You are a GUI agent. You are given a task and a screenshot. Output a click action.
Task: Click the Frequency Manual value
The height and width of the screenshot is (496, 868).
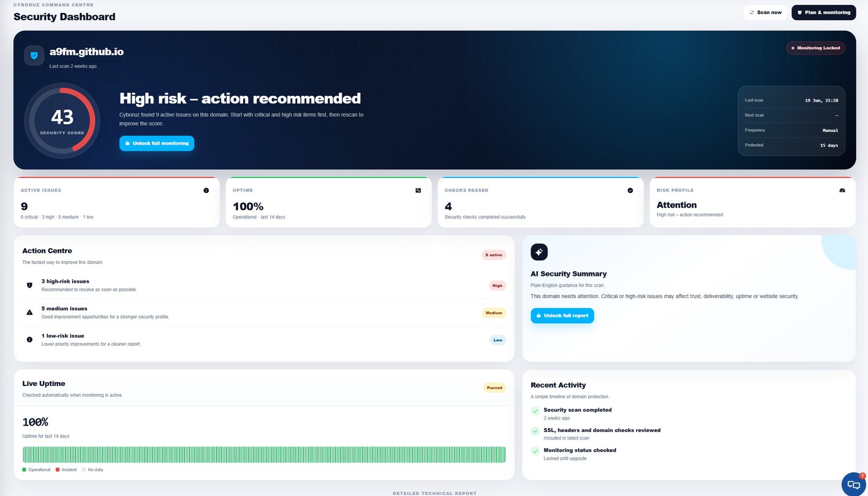coord(830,130)
